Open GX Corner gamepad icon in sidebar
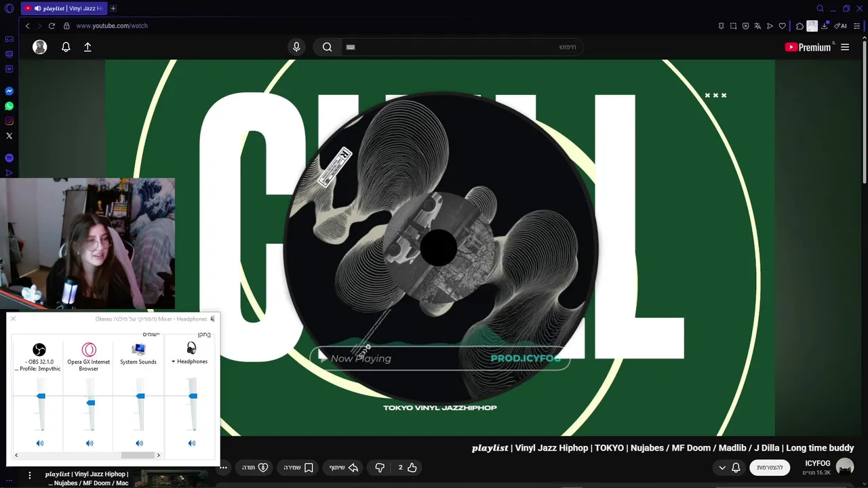 click(x=9, y=39)
